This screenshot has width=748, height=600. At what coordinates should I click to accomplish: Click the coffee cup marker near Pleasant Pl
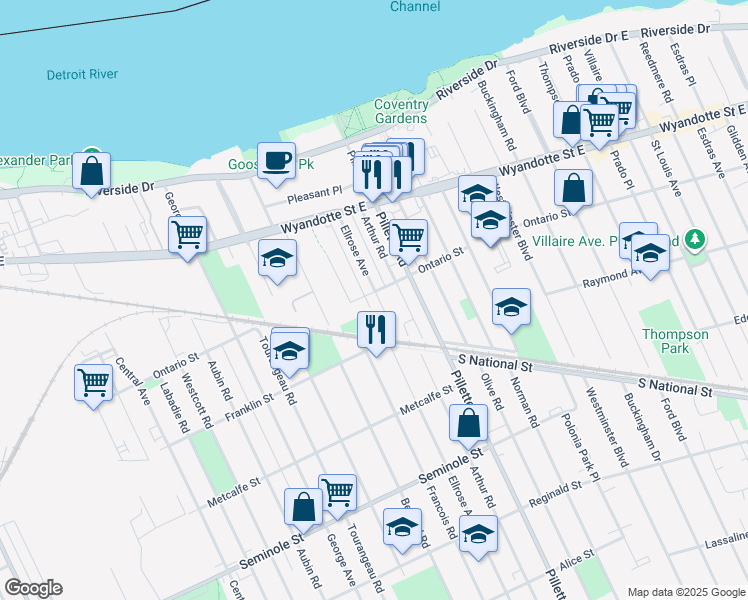coord(276,160)
